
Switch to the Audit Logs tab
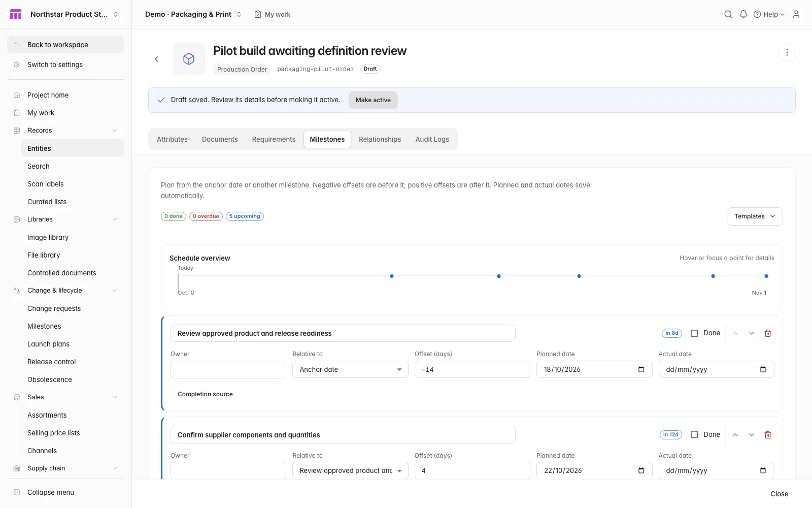pyautogui.click(x=432, y=139)
